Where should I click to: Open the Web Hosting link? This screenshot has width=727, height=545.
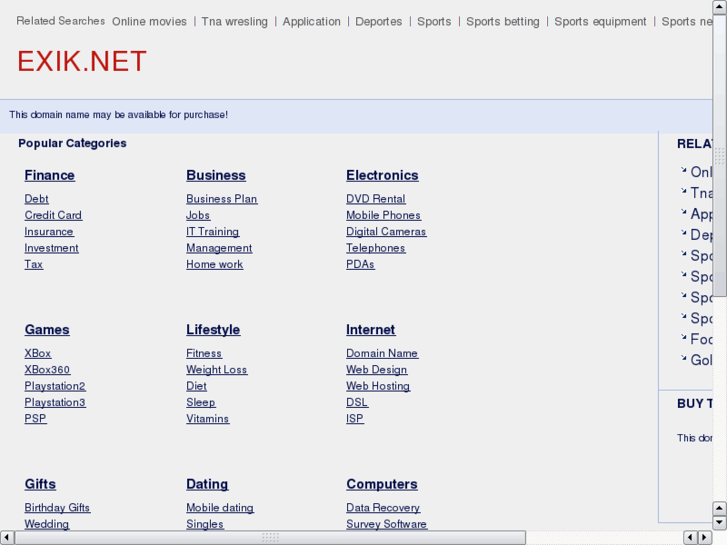pyautogui.click(x=378, y=386)
